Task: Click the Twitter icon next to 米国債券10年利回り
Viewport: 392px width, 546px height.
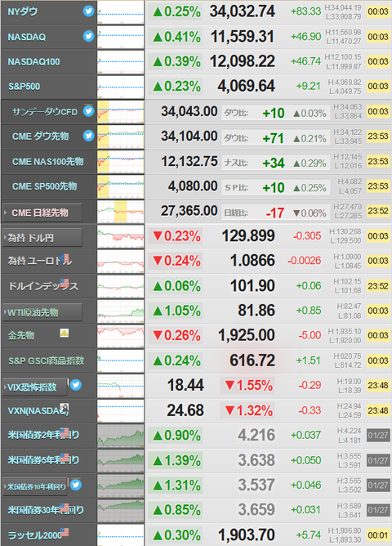Action: pyautogui.click(x=75, y=485)
